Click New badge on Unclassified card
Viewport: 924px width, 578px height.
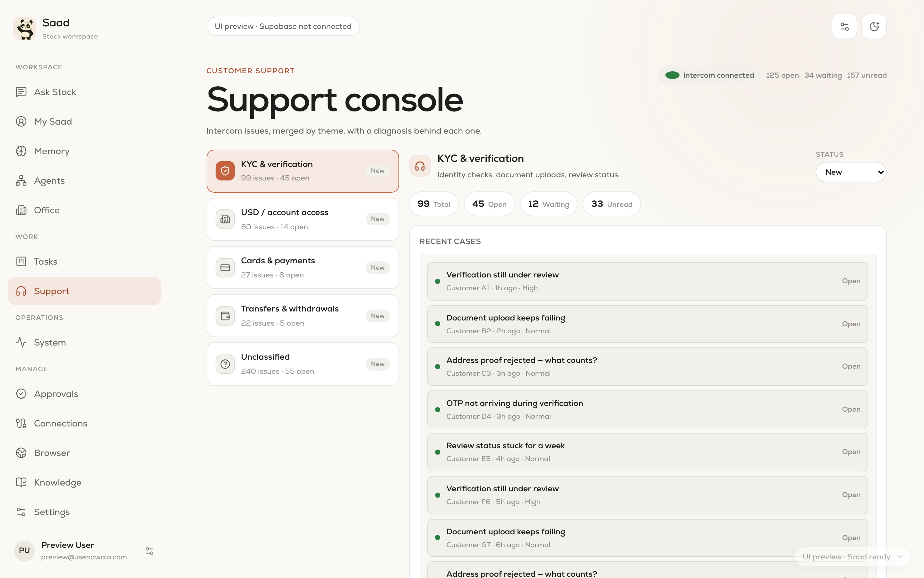378,364
